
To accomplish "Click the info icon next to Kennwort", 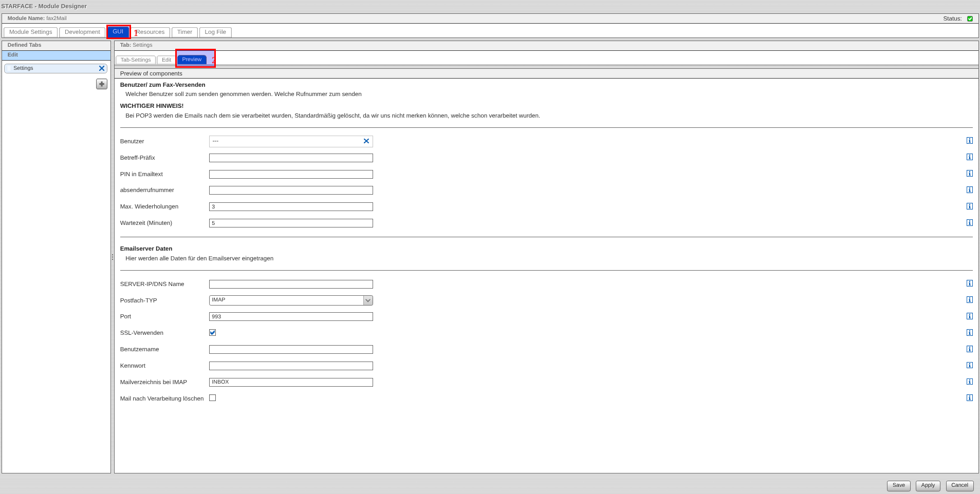I will [969, 365].
